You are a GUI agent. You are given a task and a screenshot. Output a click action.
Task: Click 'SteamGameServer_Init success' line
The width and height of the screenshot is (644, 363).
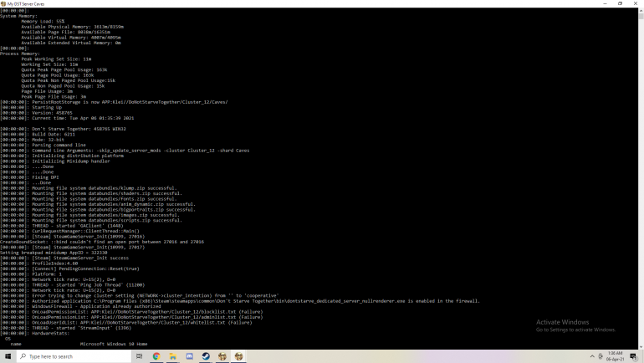click(x=64, y=258)
